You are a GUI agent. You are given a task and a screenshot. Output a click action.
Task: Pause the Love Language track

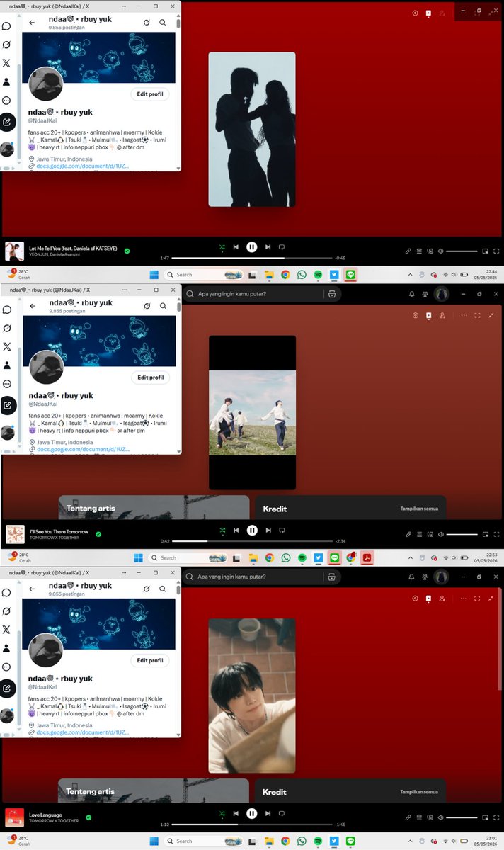tap(252, 814)
